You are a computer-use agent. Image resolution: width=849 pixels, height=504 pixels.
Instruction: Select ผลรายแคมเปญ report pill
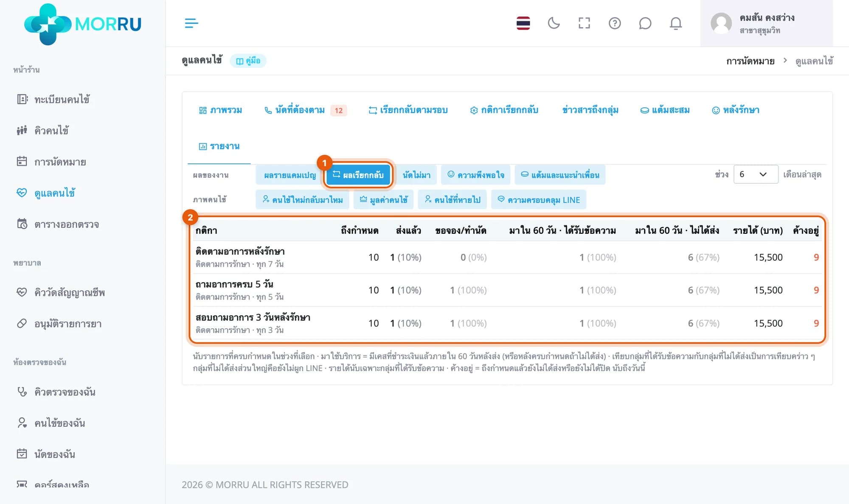pos(290,175)
